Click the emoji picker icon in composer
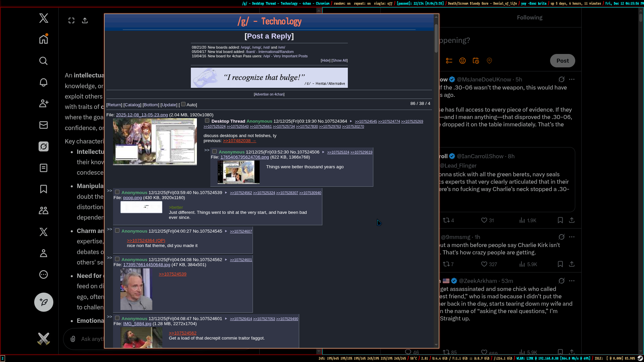The height and width of the screenshot is (362, 644). point(463,61)
